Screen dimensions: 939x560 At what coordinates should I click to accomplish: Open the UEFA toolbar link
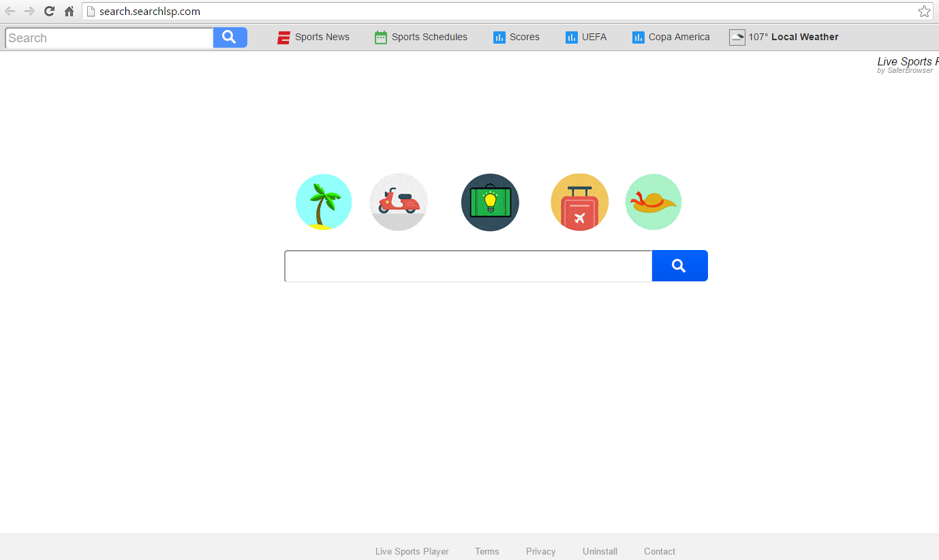[x=586, y=37]
